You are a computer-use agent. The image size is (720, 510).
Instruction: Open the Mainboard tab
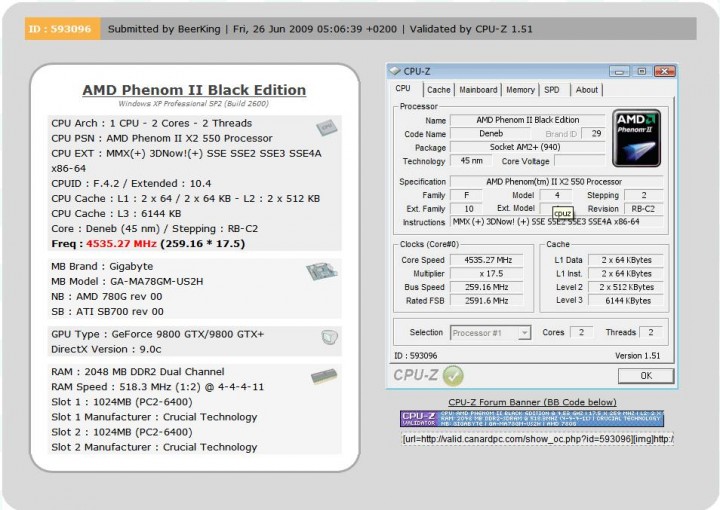pyautogui.click(x=478, y=90)
